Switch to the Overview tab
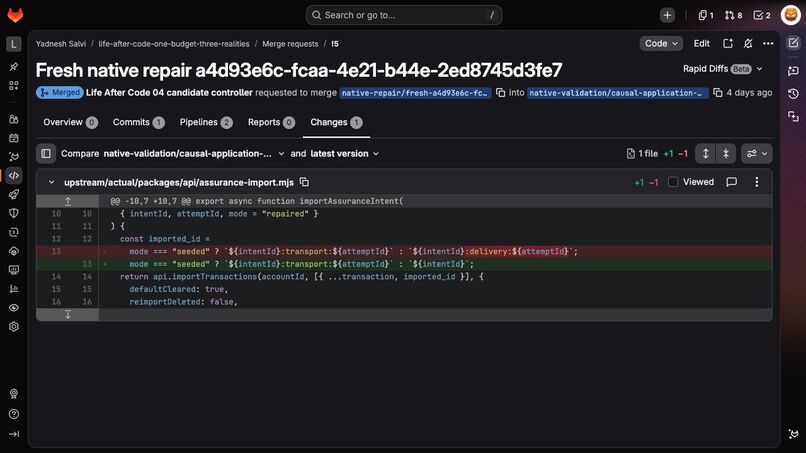 (70, 122)
